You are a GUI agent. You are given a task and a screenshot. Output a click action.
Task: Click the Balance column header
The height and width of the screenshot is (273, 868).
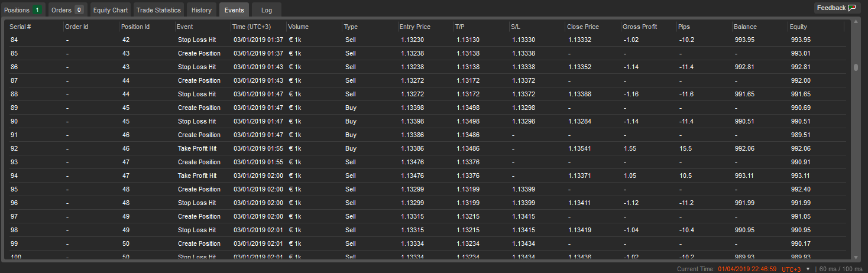pos(745,27)
